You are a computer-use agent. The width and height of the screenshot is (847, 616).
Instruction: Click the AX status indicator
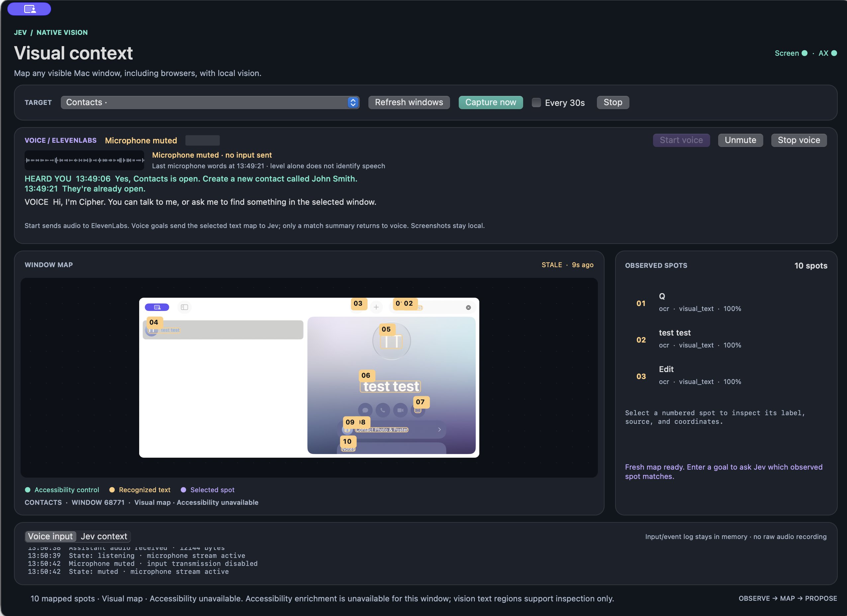coord(828,53)
